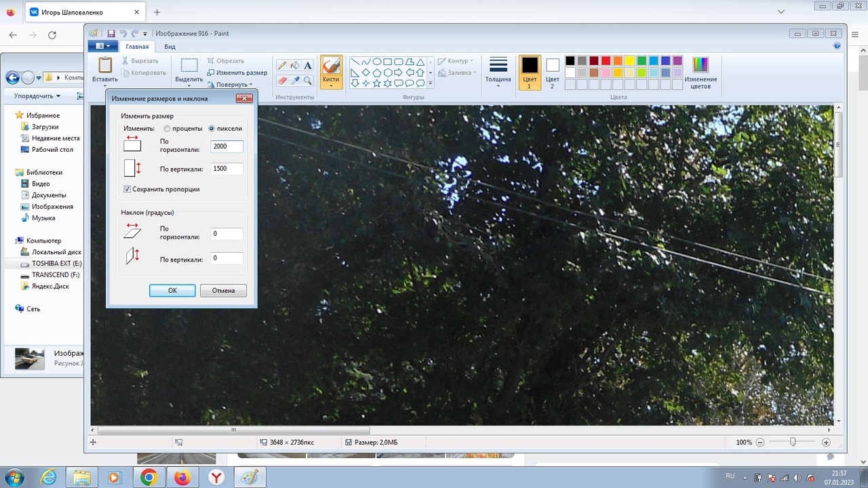Uncheck Maintain aspect ratio checkbox
The width and height of the screenshot is (868, 488).
pyautogui.click(x=127, y=189)
